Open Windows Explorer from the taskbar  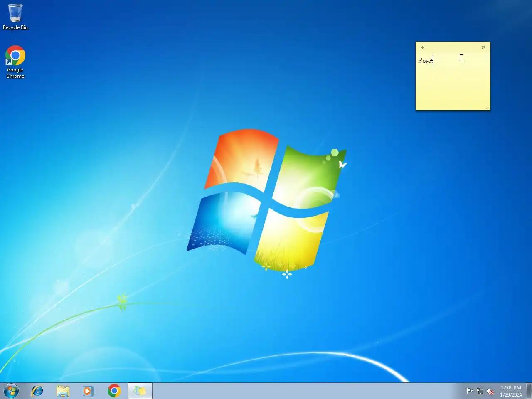coord(63,391)
